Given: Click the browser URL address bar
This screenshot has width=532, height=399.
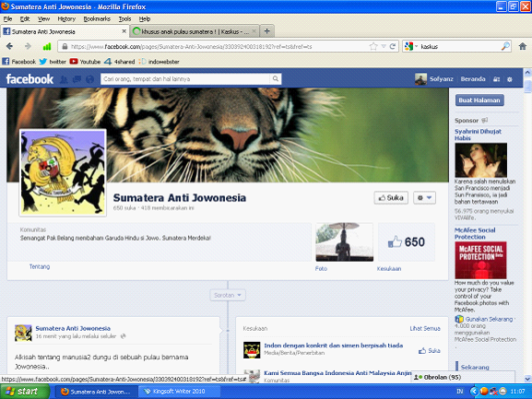Looking at the screenshot, I should tap(218, 46).
